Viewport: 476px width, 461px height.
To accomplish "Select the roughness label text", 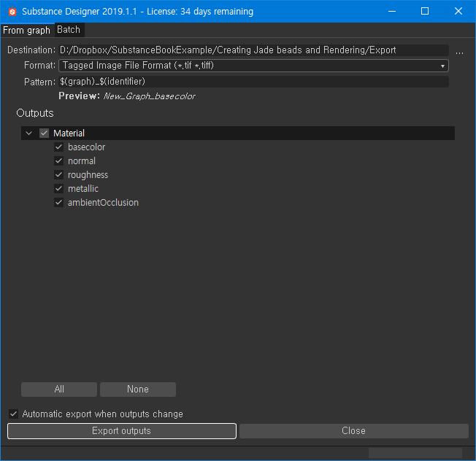I will [x=88, y=174].
